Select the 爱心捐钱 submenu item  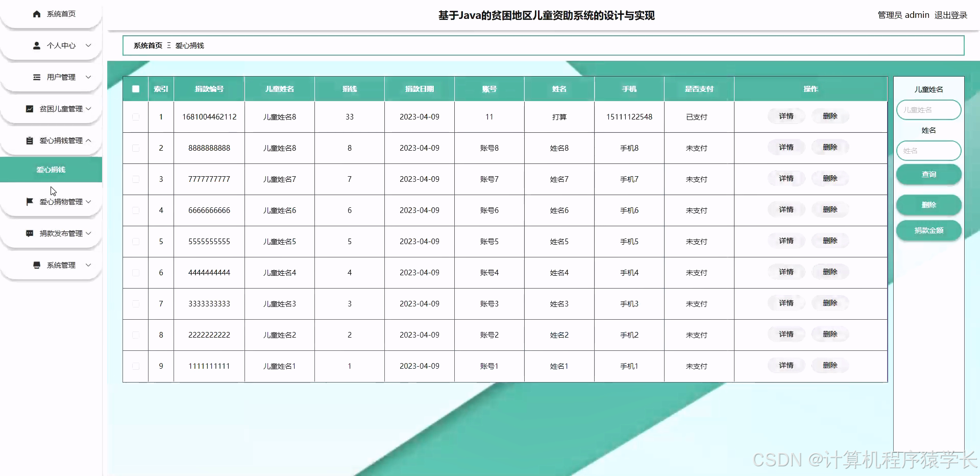pyautogui.click(x=51, y=170)
